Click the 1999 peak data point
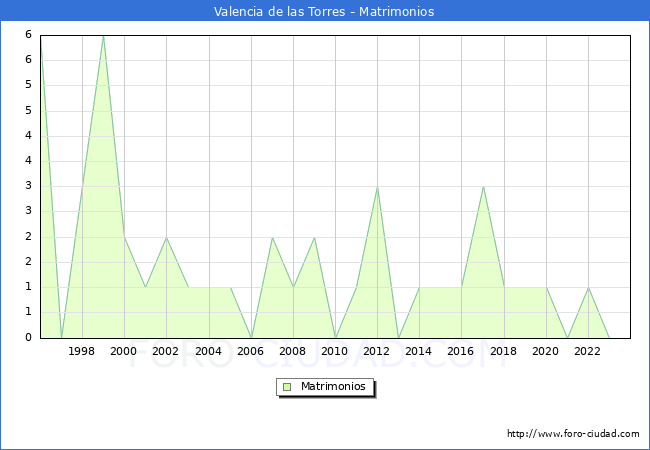 (x=103, y=36)
